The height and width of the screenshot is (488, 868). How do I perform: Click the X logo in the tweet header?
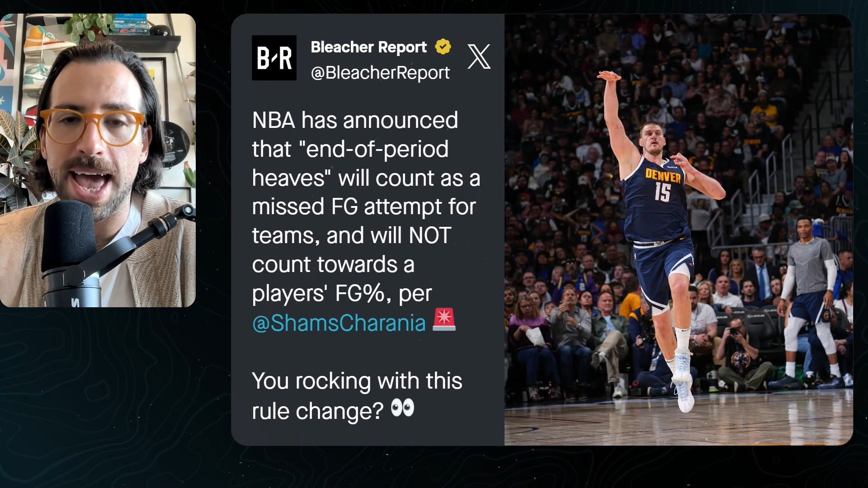coord(479,56)
